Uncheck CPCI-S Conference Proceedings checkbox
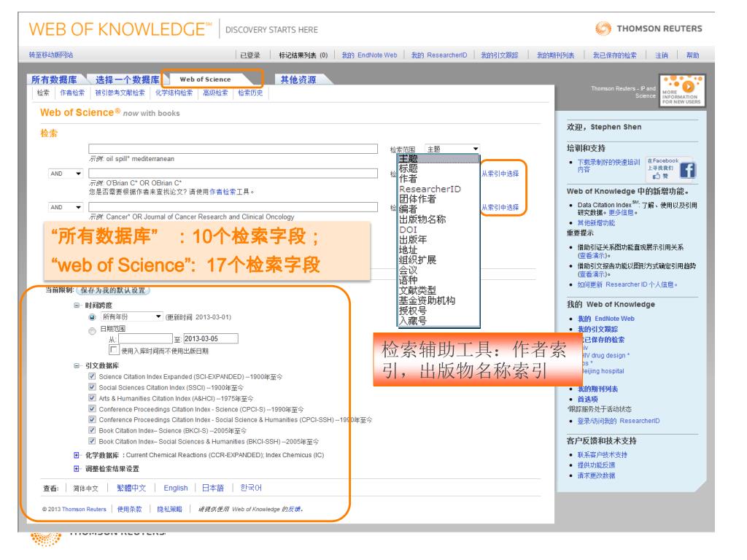Image resolution: width=747 pixels, height=560 pixels. pos(92,408)
